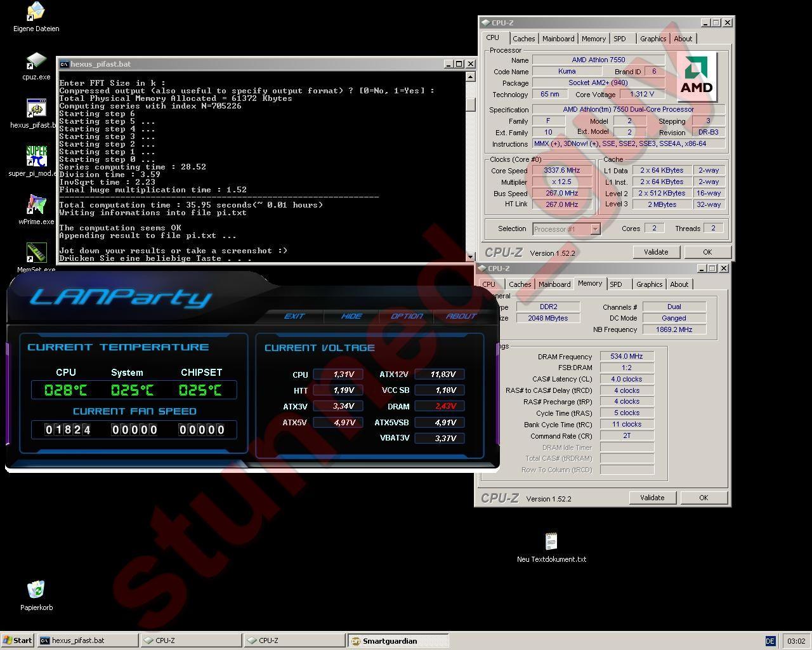Viewport: 812px width, 650px height.
Task: Click OK in top CPU-Z window
Action: click(707, 252)
